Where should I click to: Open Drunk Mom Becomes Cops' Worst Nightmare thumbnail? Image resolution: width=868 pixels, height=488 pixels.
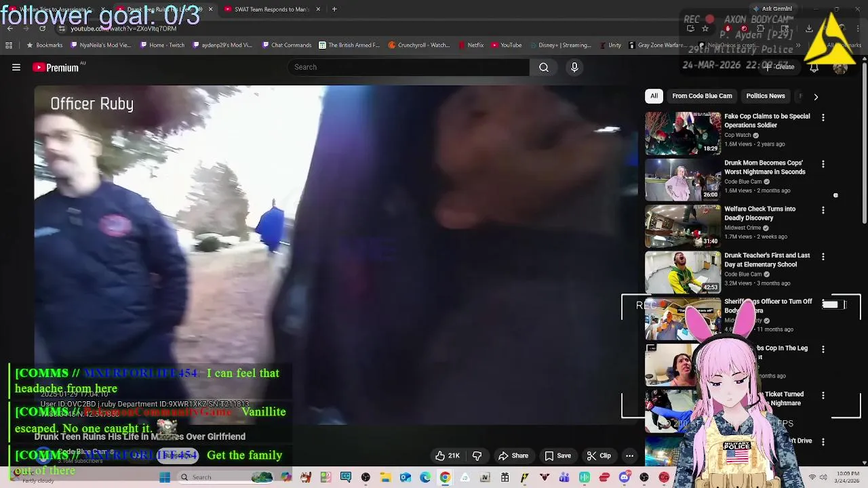pos(683,180)
